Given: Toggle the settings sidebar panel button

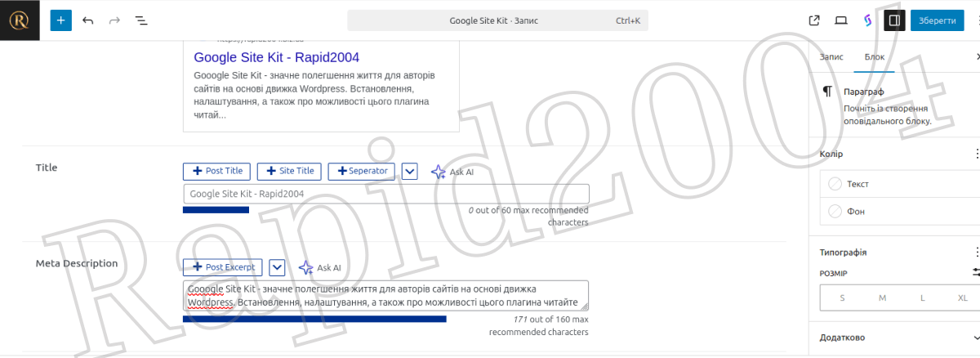Looking at the screenshot, I should (x=894, y=20).
